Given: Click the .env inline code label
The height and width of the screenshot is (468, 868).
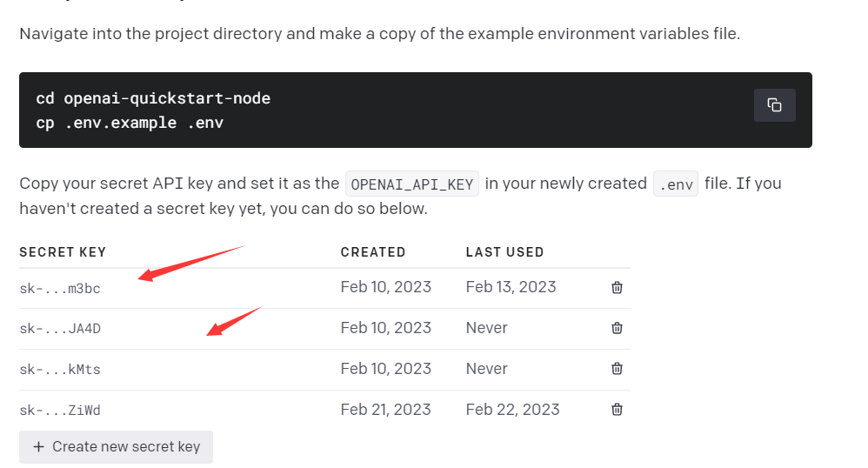Looking at the screenshot, I should point(676,184).
